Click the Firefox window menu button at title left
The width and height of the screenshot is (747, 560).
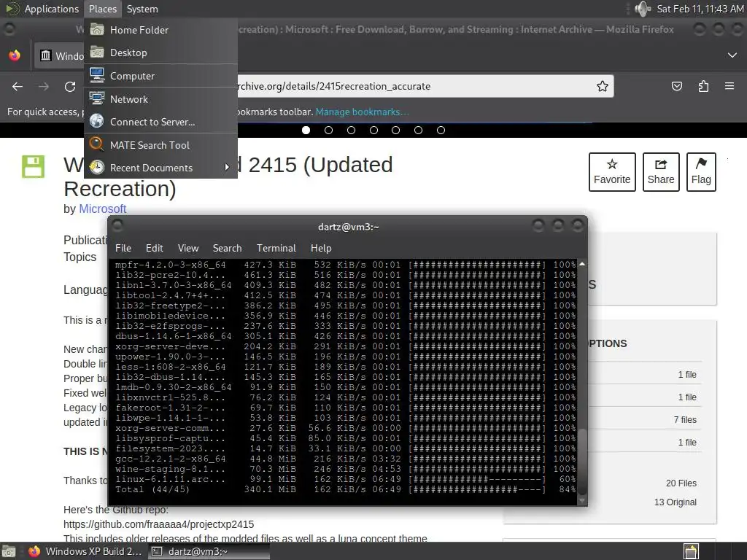click(9, 29)
